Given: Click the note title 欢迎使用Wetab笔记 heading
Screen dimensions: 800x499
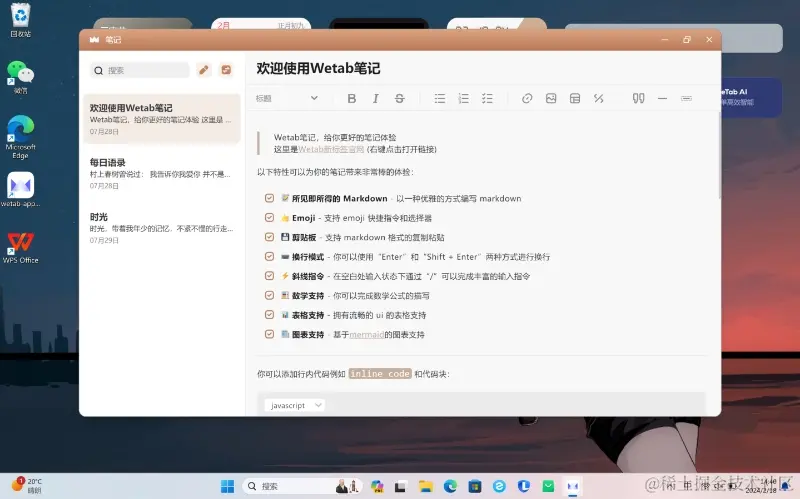Looking at the screenshot, I should tap(318, 68).
